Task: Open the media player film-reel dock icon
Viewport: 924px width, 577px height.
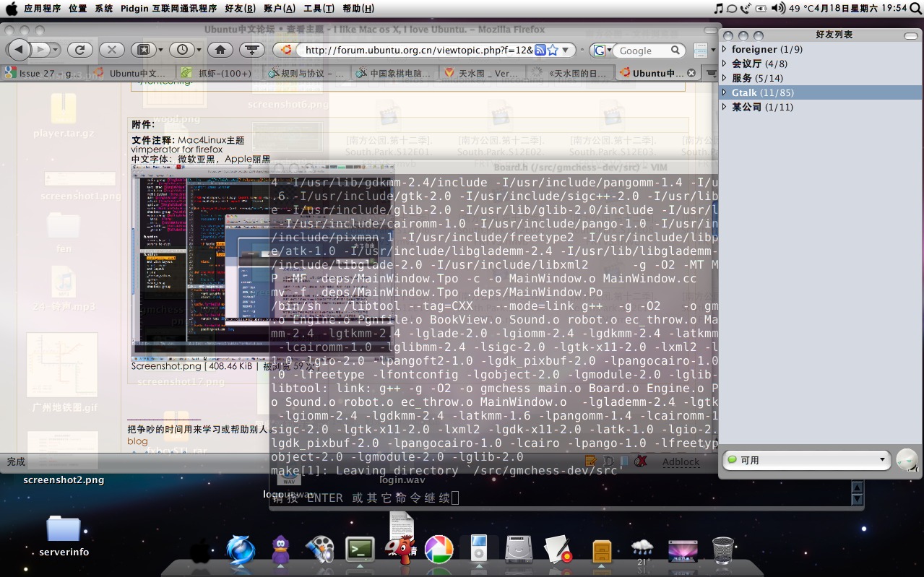Action: (x=319, y=551)
